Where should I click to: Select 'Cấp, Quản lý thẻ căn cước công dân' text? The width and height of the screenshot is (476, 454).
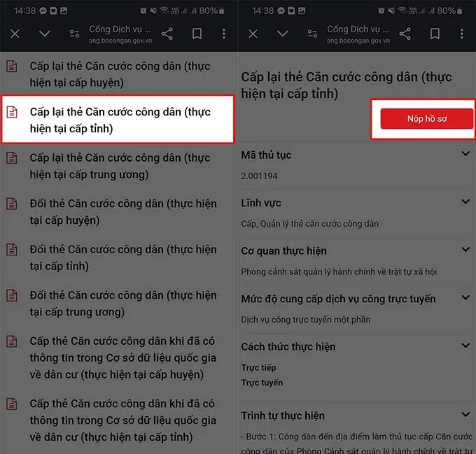(309, 224)
